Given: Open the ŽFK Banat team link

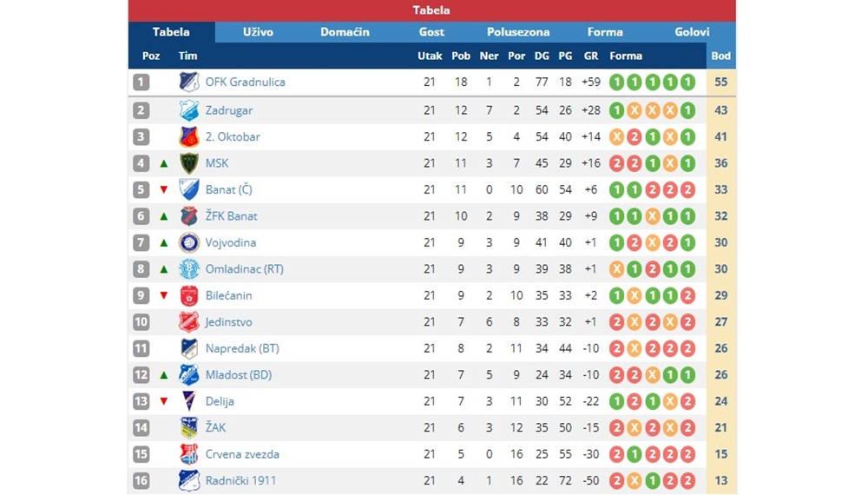Looking at the screenshot, I should tap(232, 216).
